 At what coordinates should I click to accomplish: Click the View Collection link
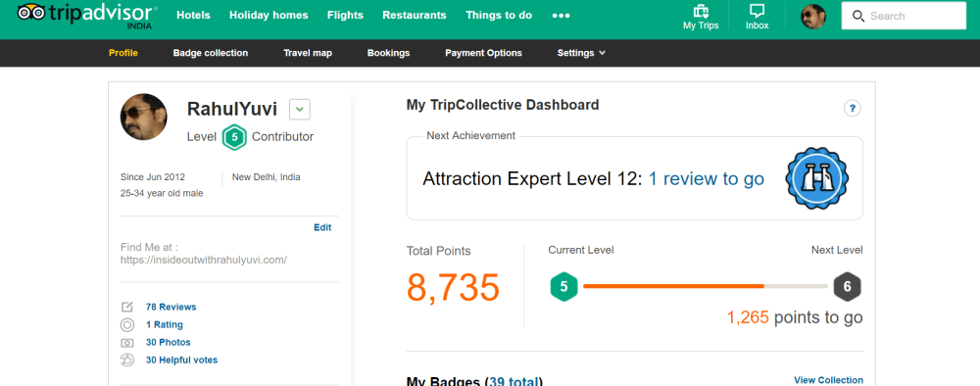coord(829,380)
